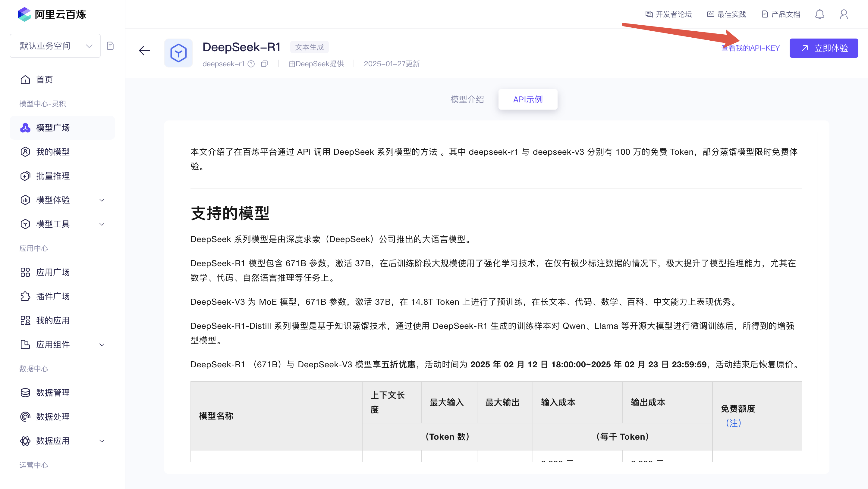This screenshot has height=489, width=868.
Task: Click the 2025-01-27更新 date text
Action: [x=392, y=64]
